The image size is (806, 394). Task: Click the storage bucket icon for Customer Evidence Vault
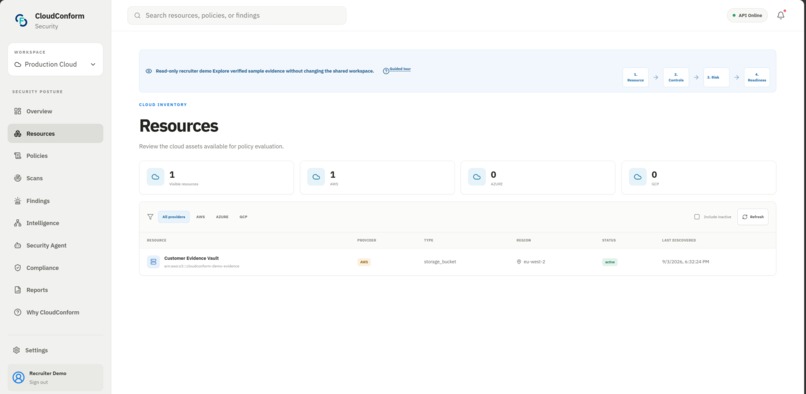pos(153,262)
